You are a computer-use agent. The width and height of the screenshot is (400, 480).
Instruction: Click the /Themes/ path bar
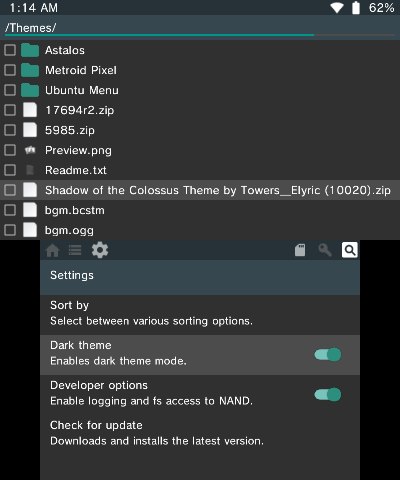pos(200,28)
